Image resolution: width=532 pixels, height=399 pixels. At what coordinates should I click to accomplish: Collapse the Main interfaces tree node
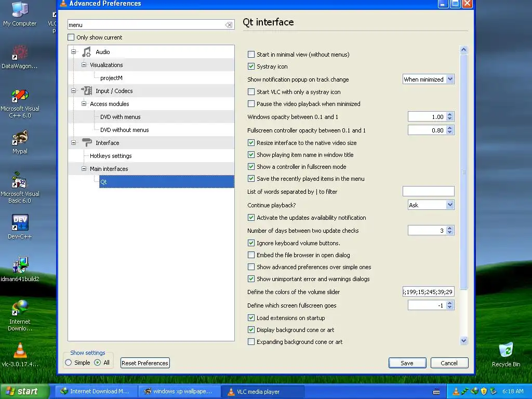tap(84, 169)
